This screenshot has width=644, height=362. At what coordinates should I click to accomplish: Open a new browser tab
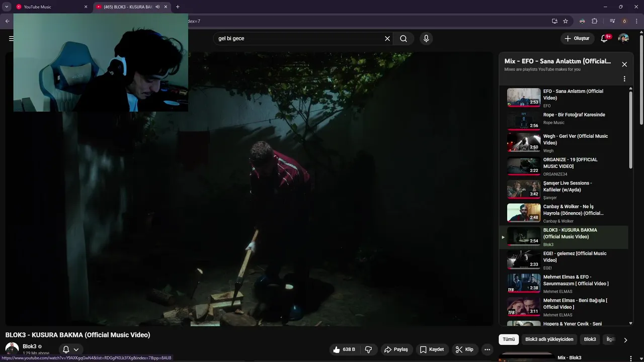[x=178, y=7]
